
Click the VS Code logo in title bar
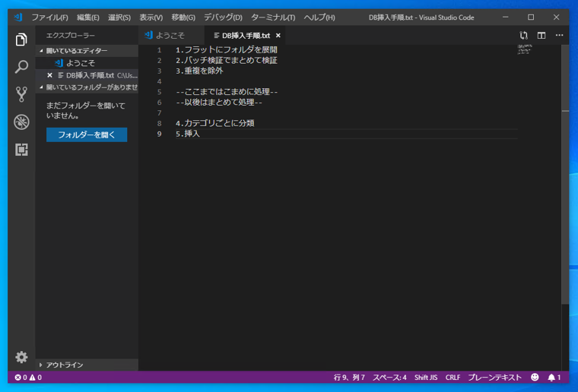18,17
